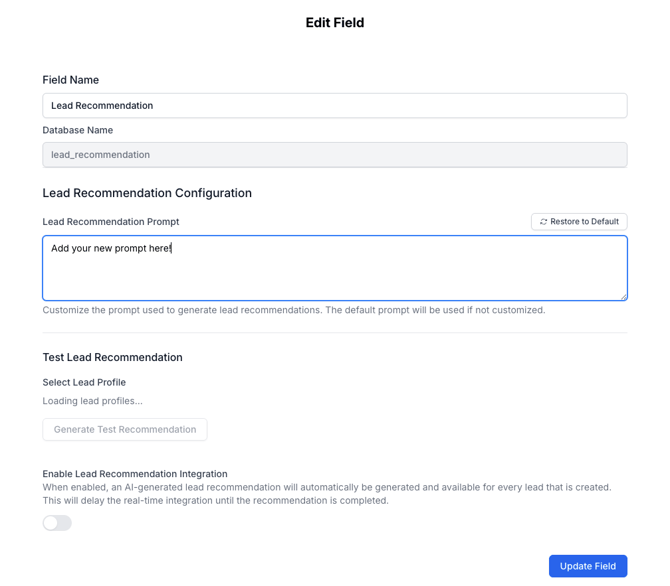The image size is (670, 586).
Task: Click the Field Name label
Action: pyautogui.click(x=70, y=80)
